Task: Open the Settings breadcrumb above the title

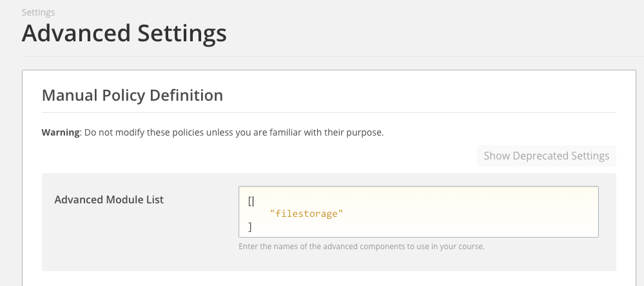Action: pyautogui.click(x=38, y=12)
